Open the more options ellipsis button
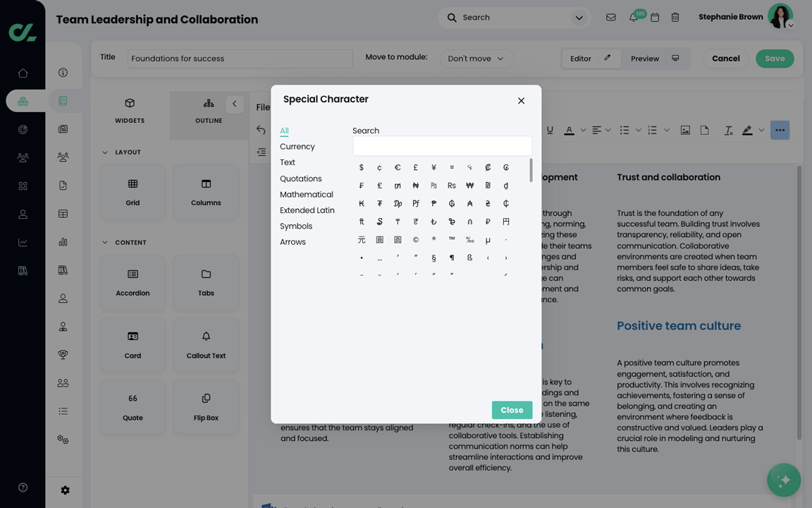This screenshot has height=508, width=812. [x=780, y=130]
